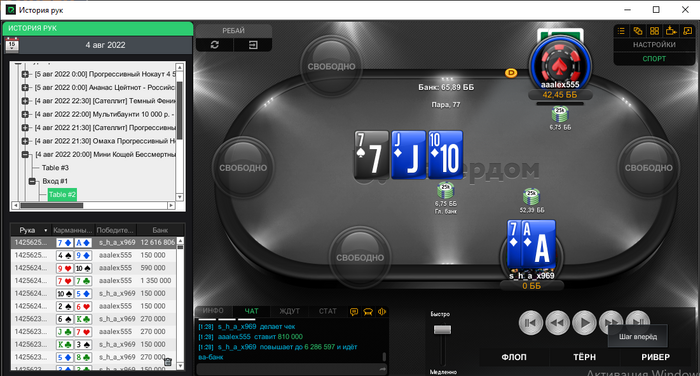The width and height of the screenshot is (700, 376).
Task: Click the chat send arrow icon
Action: click(x=382, y=369)
